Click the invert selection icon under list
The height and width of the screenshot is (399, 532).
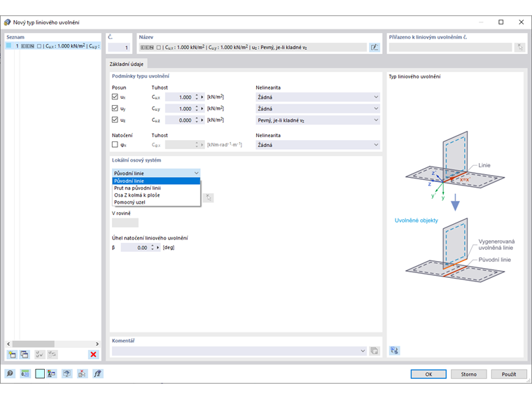tap(52, 355)
